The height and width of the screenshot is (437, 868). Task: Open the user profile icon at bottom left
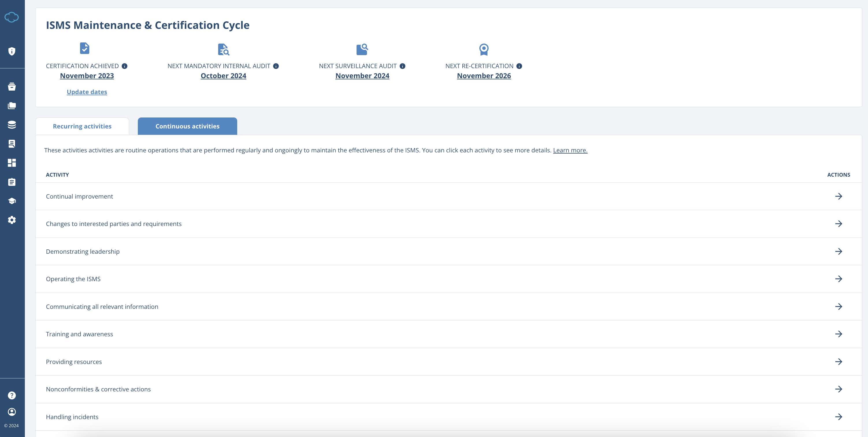coord(12,412)
